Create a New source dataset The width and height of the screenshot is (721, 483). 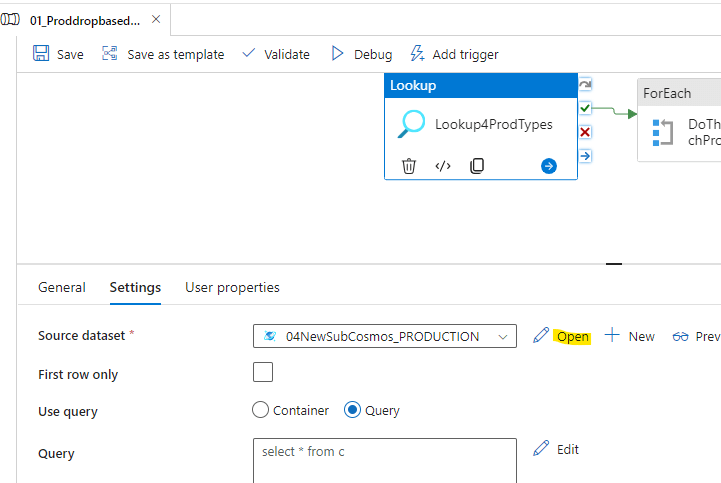point(630,336)
